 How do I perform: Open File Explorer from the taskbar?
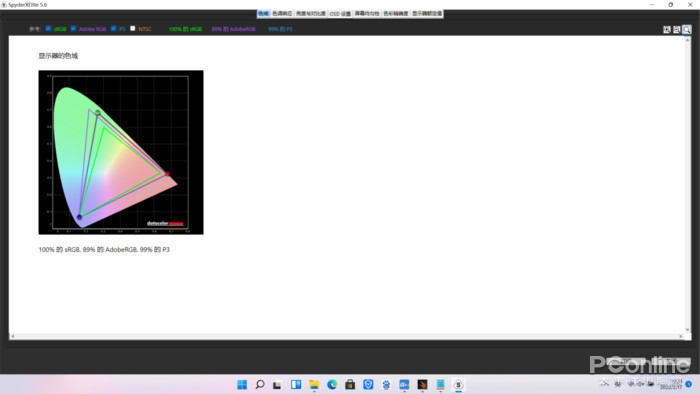click(x=314, y=385)
